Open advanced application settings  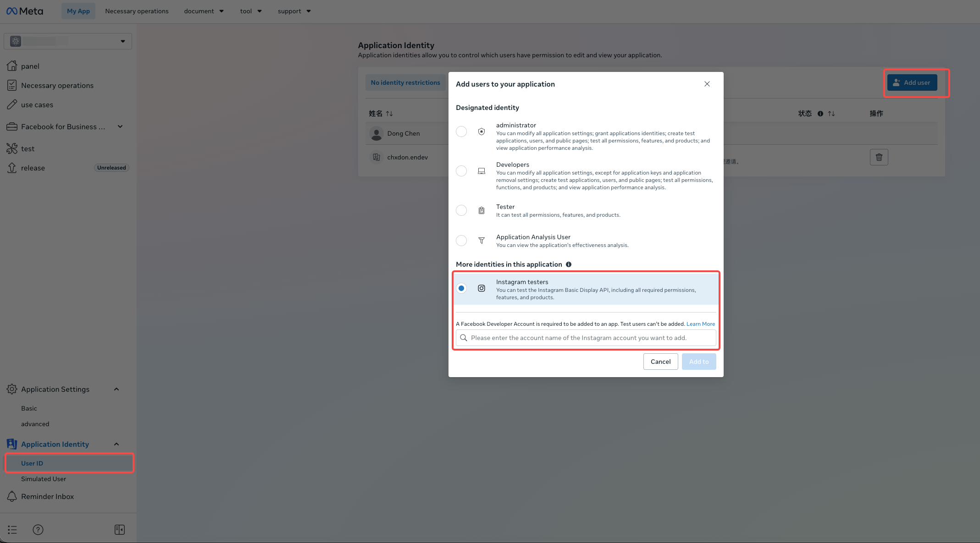click(x=35, y=424)
